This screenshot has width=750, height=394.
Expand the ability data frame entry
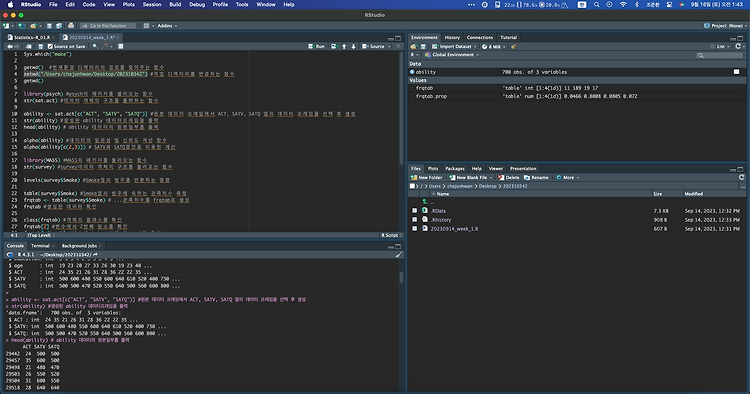point(412,72)
